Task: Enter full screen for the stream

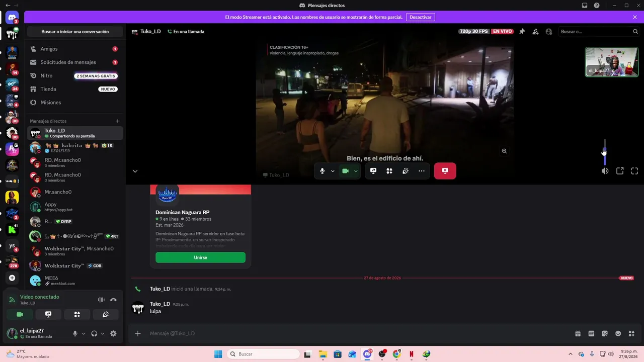Action: (x=634, y=171)
